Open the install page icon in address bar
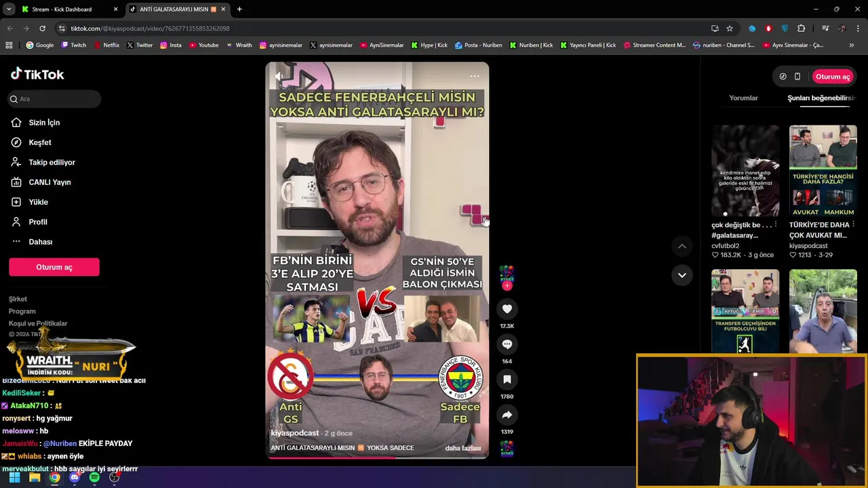The image size is (868, 488). click(x=715, y=28)
